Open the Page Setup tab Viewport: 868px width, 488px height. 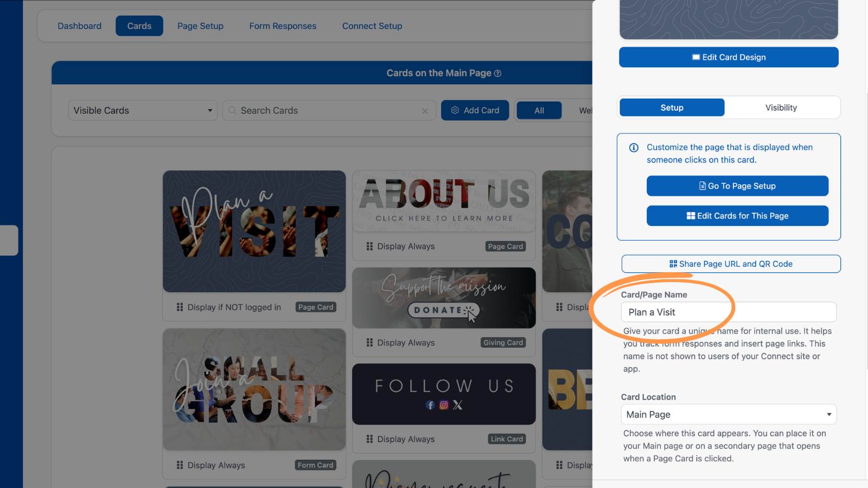coord(200,26)
